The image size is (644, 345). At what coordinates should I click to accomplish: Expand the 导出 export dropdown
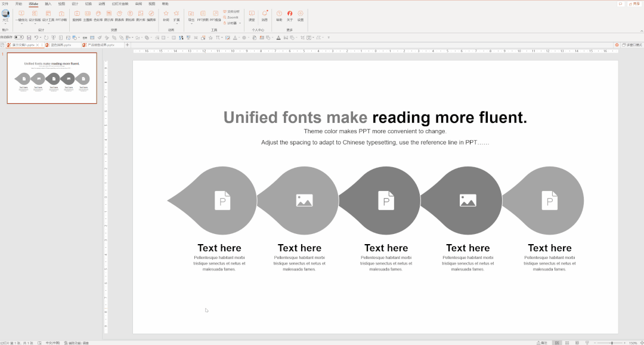191,24
